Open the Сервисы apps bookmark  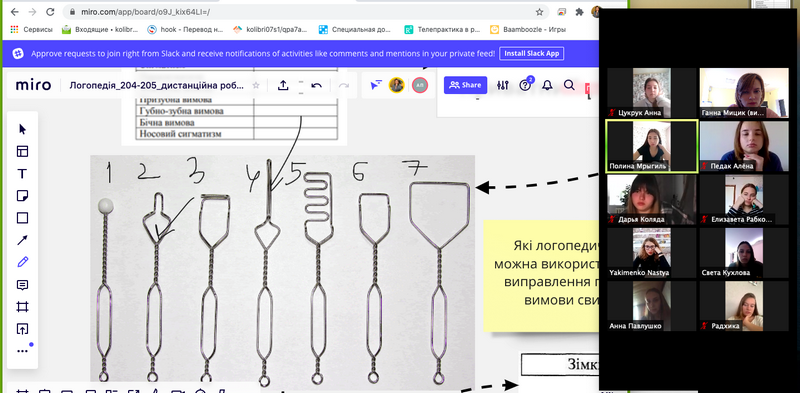click(31, 30)
